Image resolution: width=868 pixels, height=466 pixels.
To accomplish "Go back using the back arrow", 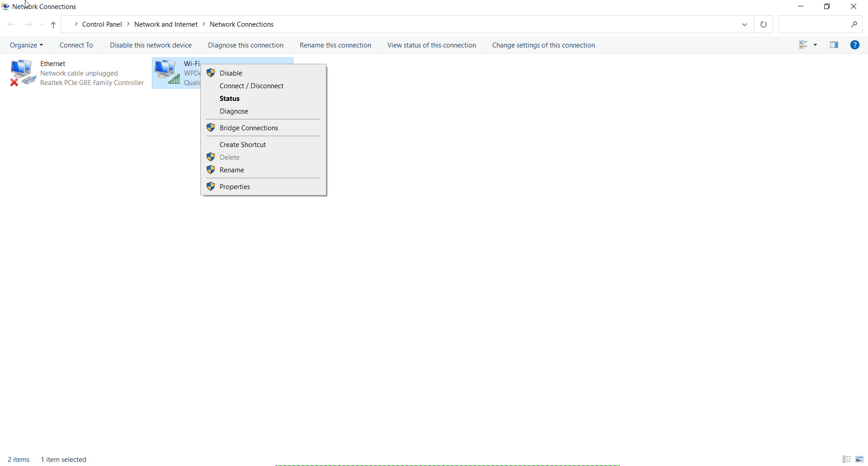I will click(x=11, y=24).
